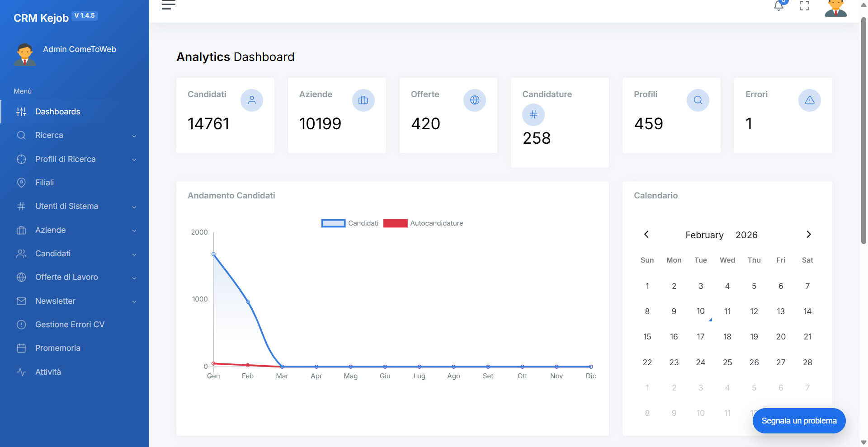
Task: Click the Aziende card briefcase icon
Action: tap(363, 100)
